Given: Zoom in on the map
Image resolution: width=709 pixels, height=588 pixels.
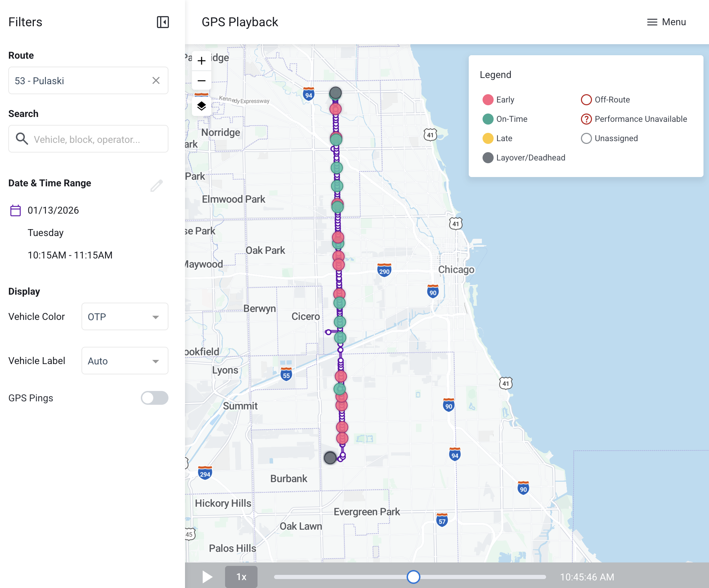Looking at the screenshot, I should tap(202, 61).
